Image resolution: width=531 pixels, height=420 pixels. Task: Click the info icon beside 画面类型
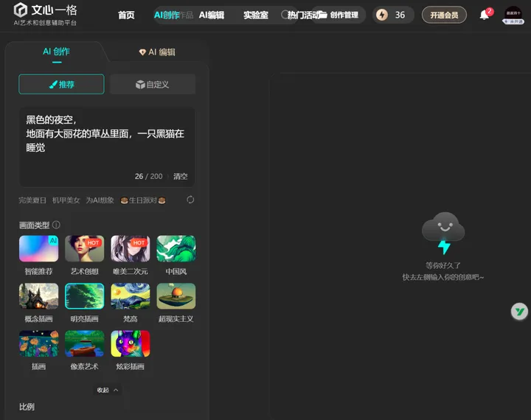(56, 225)
